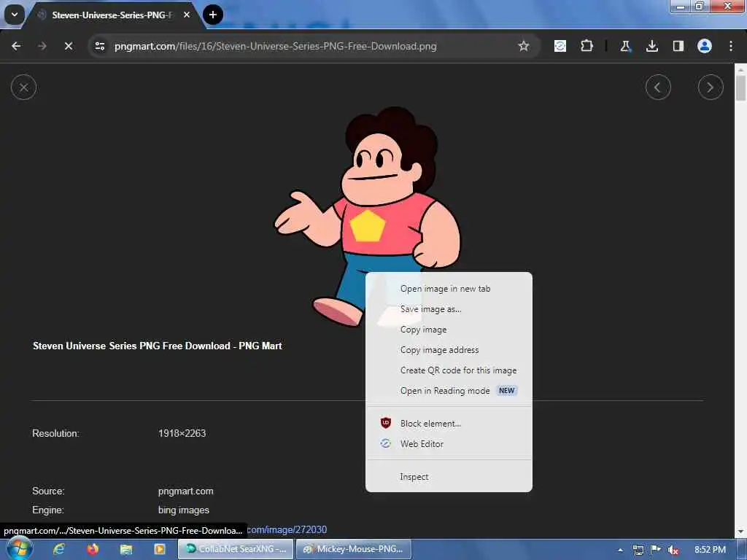Open the Windows Start button
Image resolution: width=747 pixels, height=560 pixels.
[x=18, y=549]
